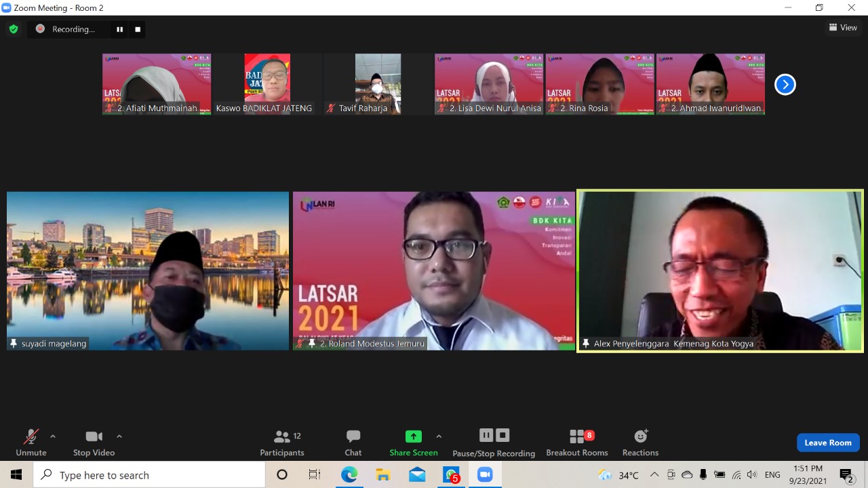Click the green encryption shield icon
This screenshot has width=868, height=488.
click(x=14, y=29)
